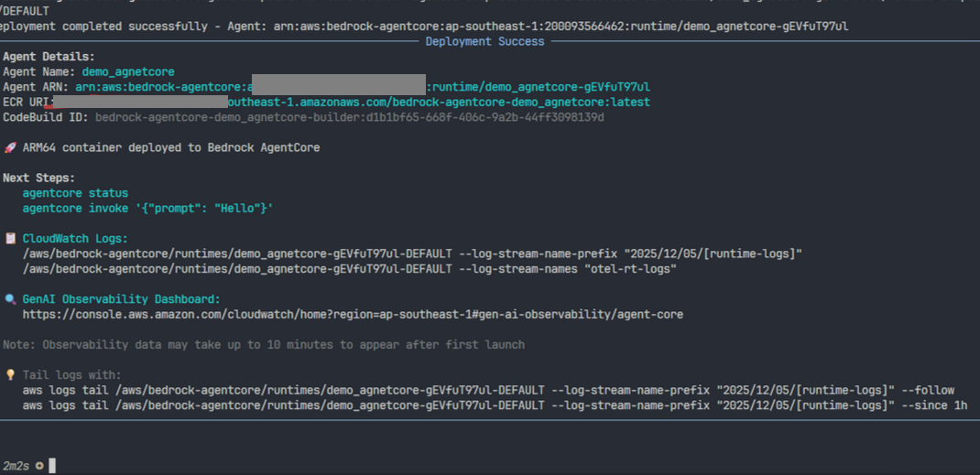Click the rocket icon beside ARM64 container message
This screenshot has width=980, height=475.
[x=9, y=147]
